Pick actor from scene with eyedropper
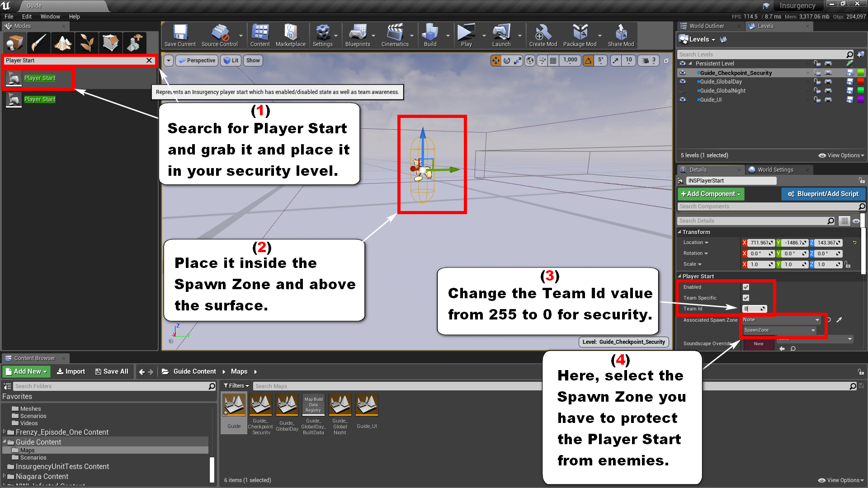 point(839,320)
